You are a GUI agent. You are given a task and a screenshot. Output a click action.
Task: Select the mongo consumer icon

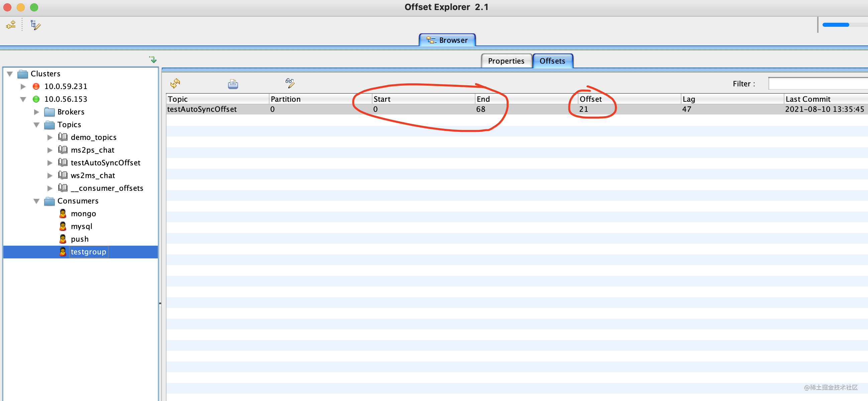pyautogui.click(x=63, y=214)
